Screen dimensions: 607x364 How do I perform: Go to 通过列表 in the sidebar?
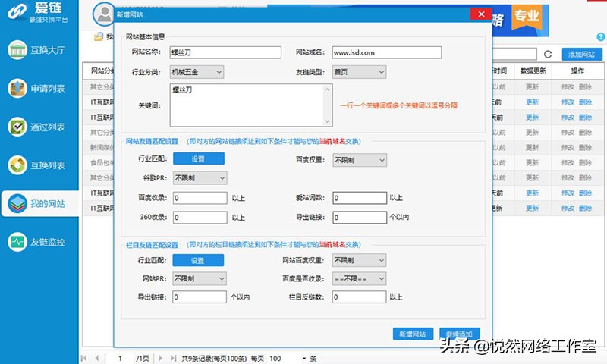coord(37,127)
